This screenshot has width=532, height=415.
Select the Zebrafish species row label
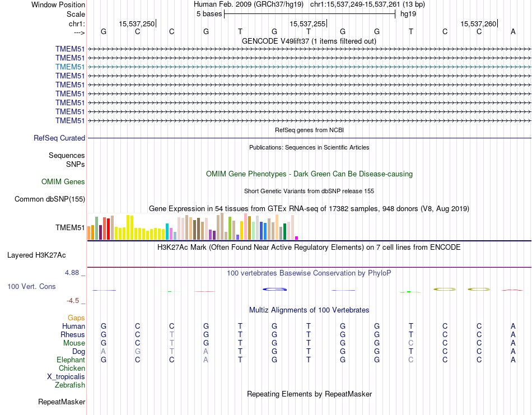tap(70, 385)
